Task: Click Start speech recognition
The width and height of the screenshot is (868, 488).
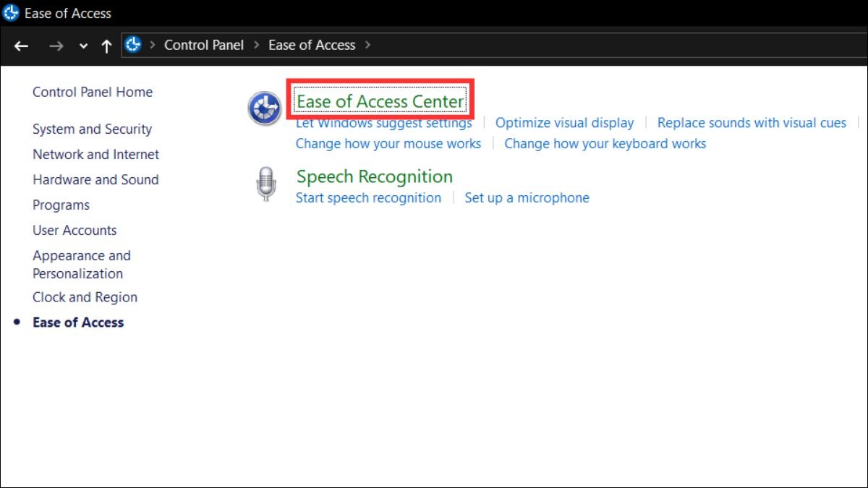Action: pyautogui.click(x=368, y=198)
